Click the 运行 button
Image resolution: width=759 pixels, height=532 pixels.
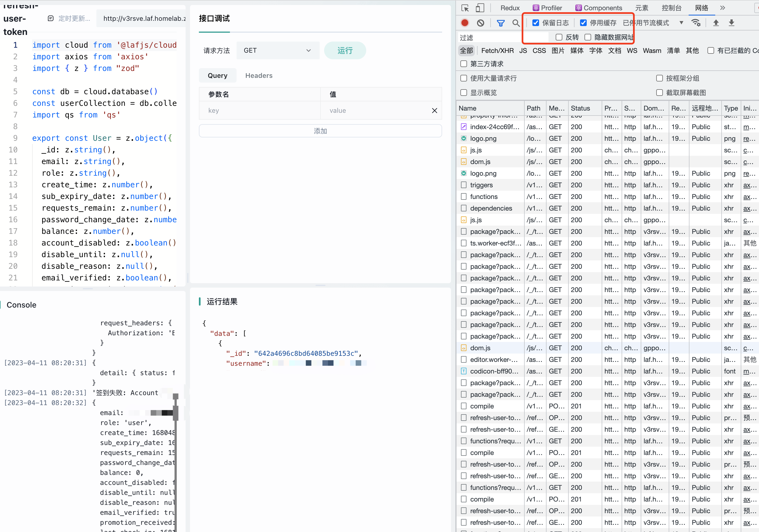coord(345,51)
